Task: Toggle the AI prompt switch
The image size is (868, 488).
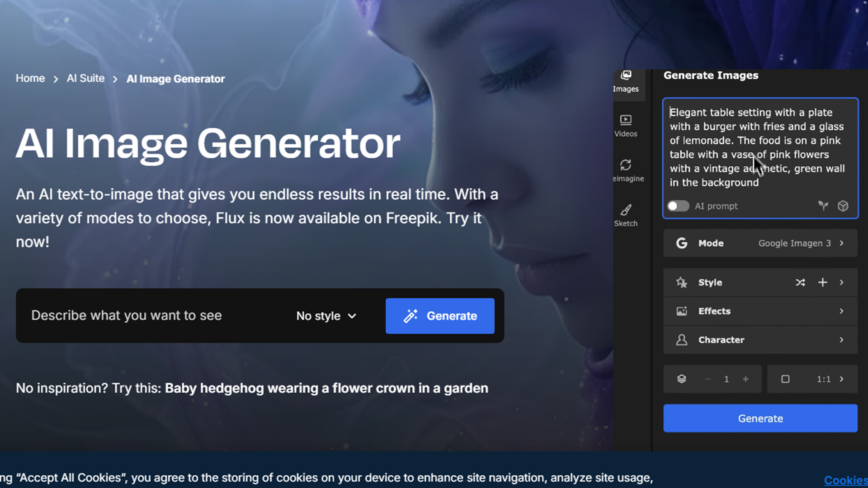Action: click(678, 206)
